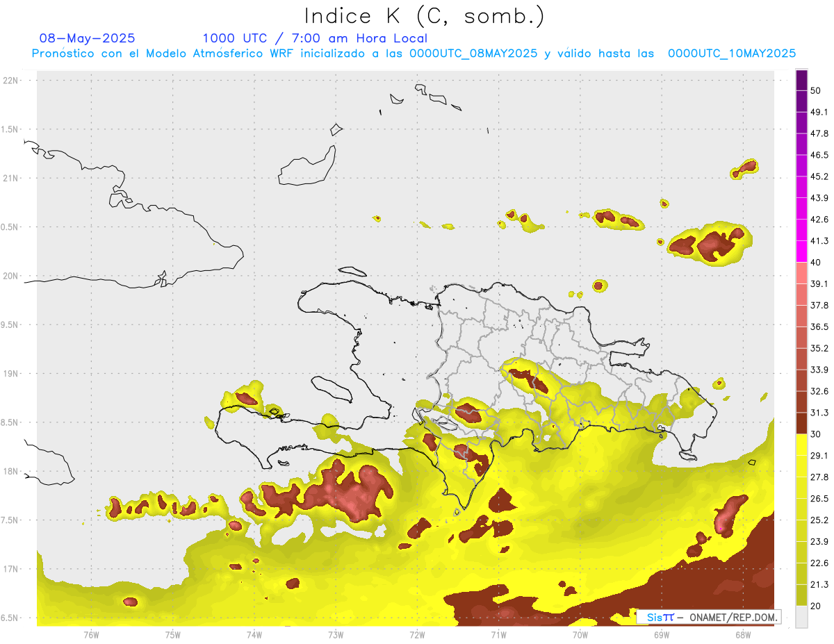Click the color bar value "45.2"
This screenshot has width=834, height=644.
click(x=819, y=176)
